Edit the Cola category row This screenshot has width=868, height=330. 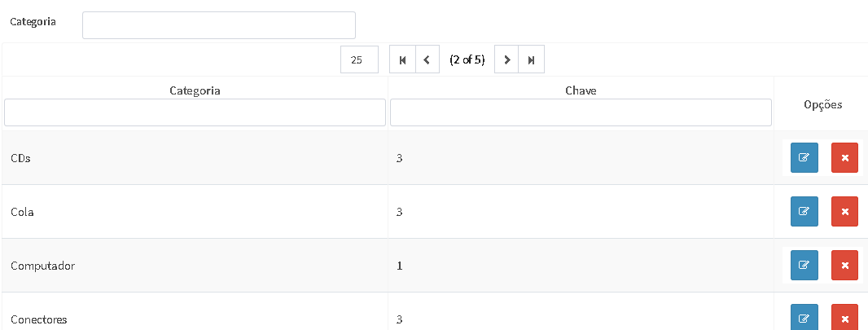coord(804,212)
